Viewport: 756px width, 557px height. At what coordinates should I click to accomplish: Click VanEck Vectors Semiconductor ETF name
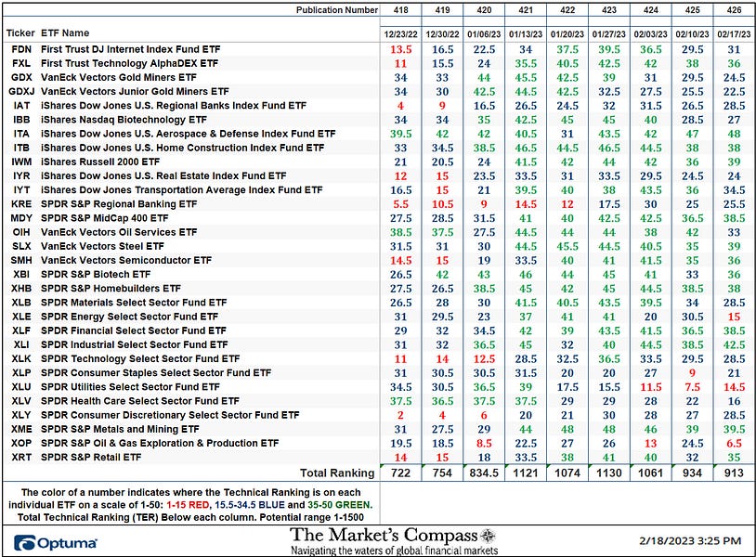point(126,260)
